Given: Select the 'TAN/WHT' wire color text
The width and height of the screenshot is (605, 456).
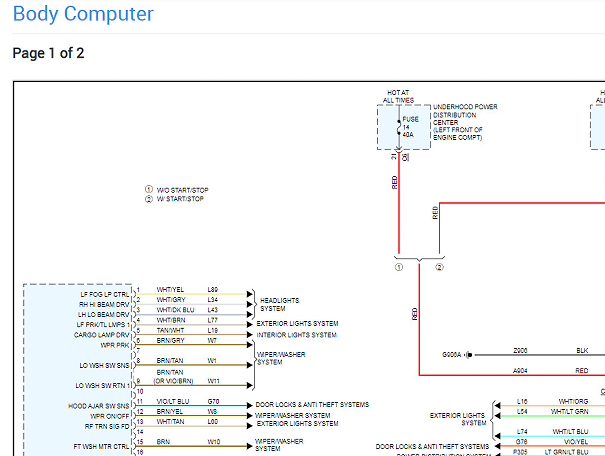Looking at the screenshot, I should [x=170, y=330].
